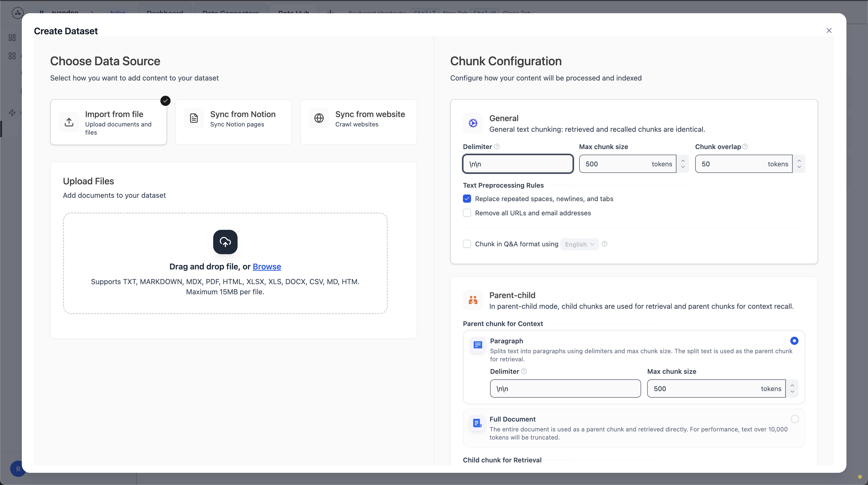Click the Parent-child mode icon
This screenshot has height=485, width=868.
[473, 300]
